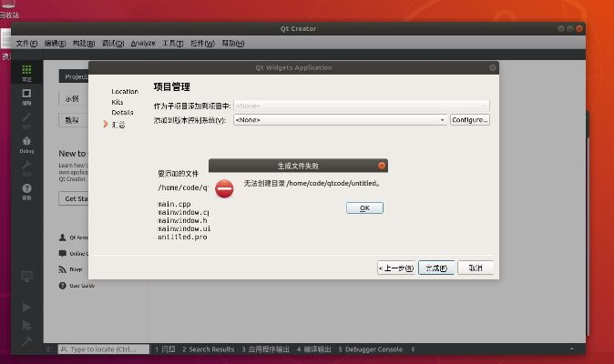Open the kit selector monitor icon
614x364 pixels.
pyautogui.click(x=26, y=277)
